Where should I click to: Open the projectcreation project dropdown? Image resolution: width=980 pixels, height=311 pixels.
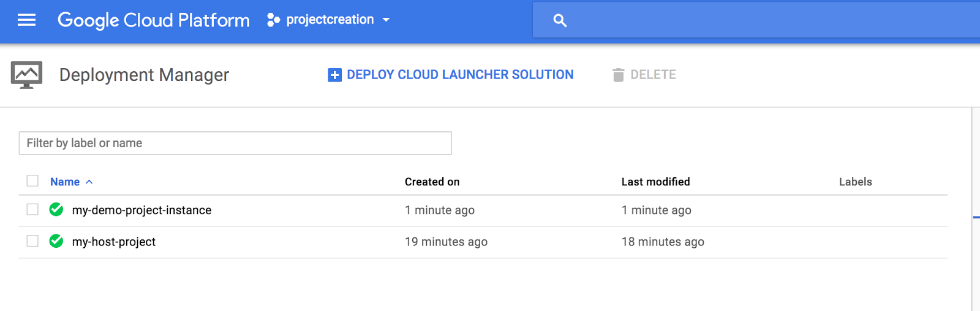point(386,20)
